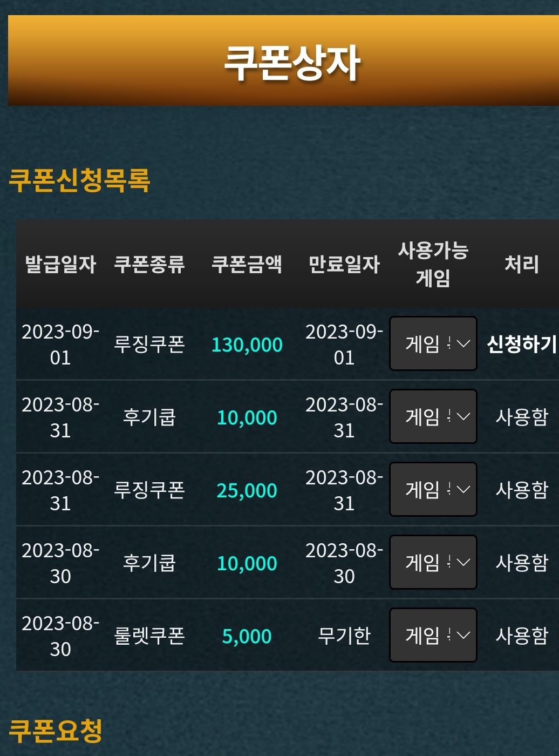Open game dropdown in 130,000 coupon row
Image resolution: width=559 pixels, height=756 pixels.
433,343
